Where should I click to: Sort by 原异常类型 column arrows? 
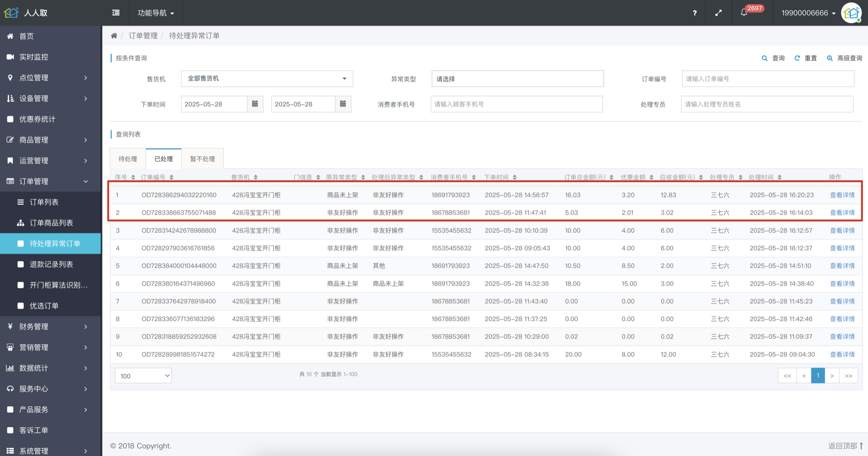[363, 177]
